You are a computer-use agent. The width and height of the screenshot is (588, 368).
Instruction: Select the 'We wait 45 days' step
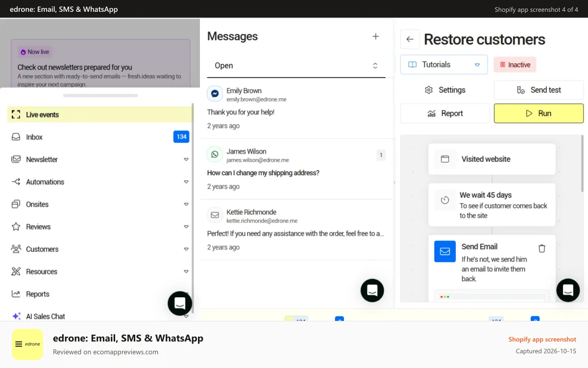pyautogui.click(x=492, y=205)
